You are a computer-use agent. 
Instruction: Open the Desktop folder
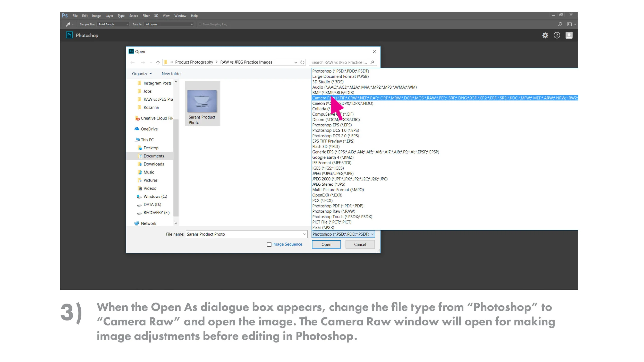tap(148, 148)
